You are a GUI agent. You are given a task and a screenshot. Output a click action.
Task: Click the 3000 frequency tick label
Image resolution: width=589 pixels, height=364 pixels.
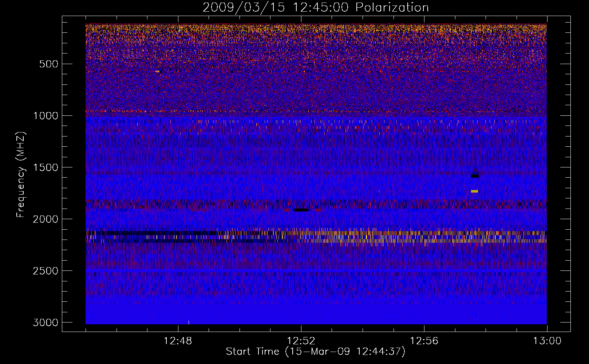click(46, 323)
